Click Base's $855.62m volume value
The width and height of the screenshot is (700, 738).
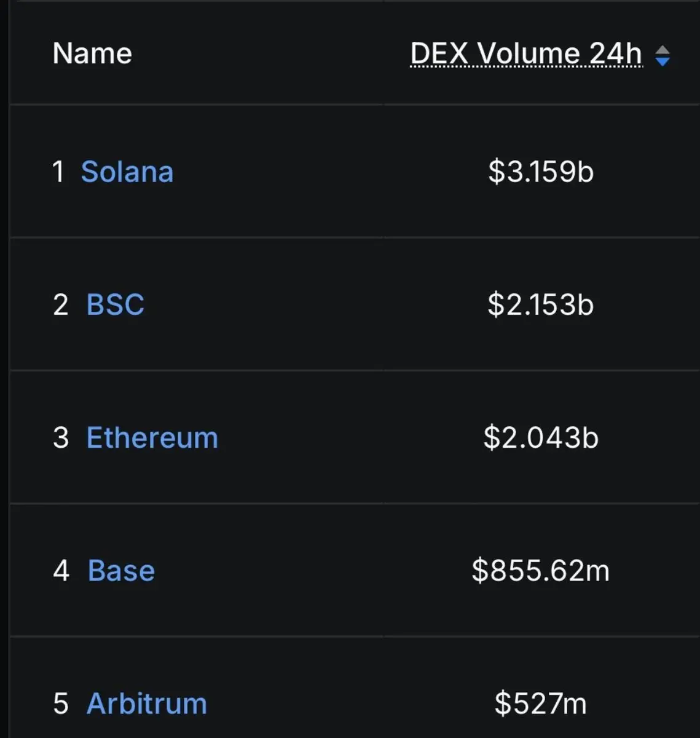pyautogui.click(x=541, y=571)
